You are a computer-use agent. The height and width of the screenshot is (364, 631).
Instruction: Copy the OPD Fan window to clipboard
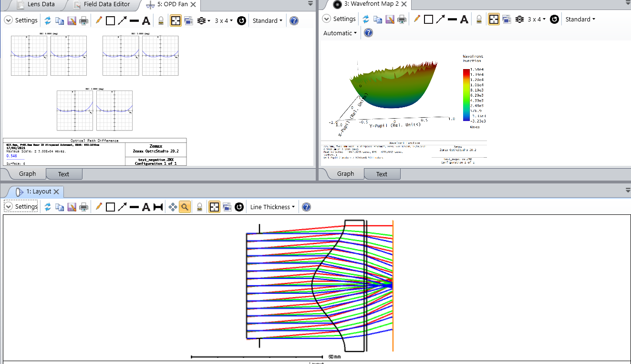point(60,20)
